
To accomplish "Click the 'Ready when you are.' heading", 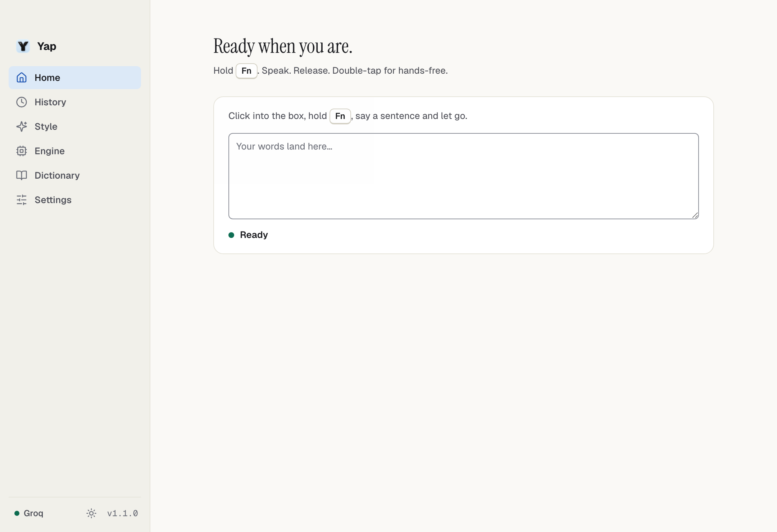I will click(x=283, y=46).
